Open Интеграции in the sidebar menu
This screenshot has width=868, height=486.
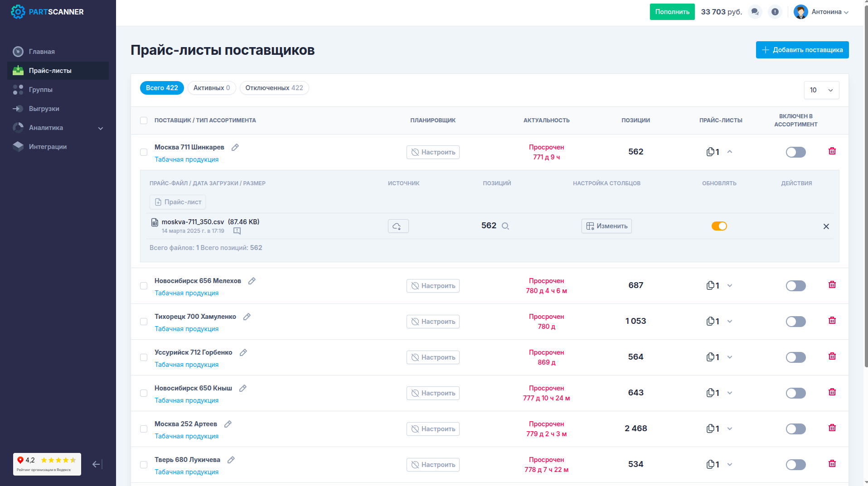click(48, 147)
